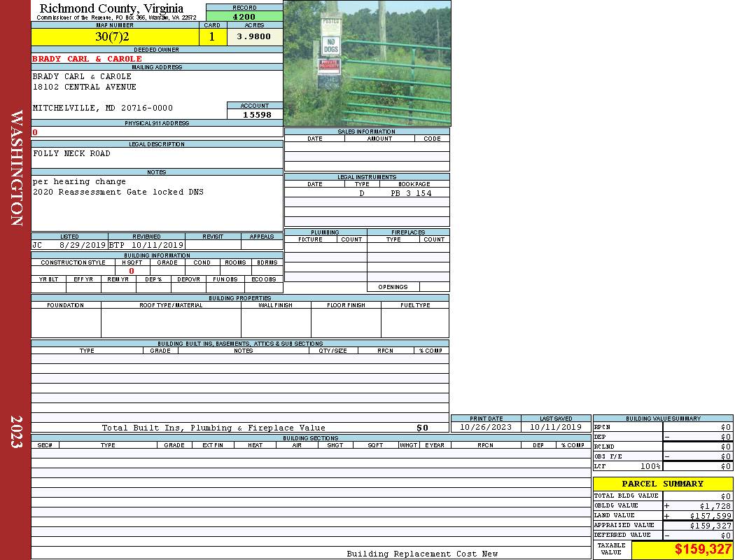The height and width of the screenshot is (560, 735).
Task: Select the 18102 Central Avenue address line
Action: [x=85, y=87]
